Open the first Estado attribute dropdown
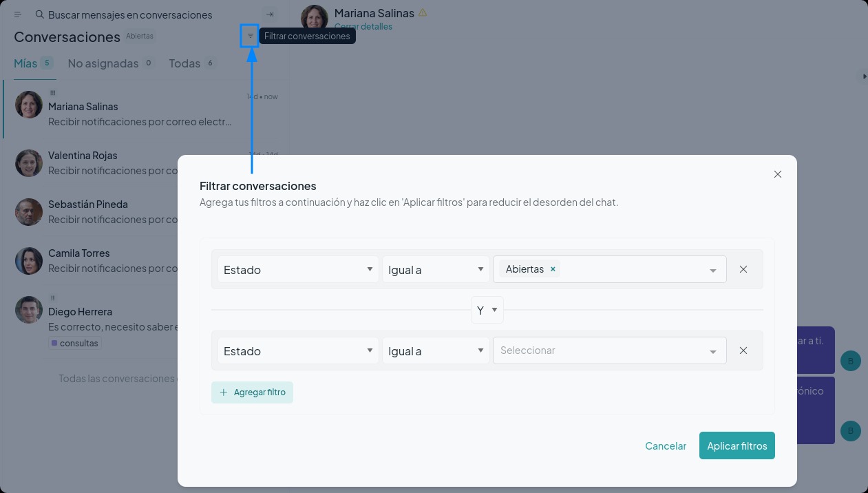The width and height of the screenshot is (868, 493). tap(298, 269)
